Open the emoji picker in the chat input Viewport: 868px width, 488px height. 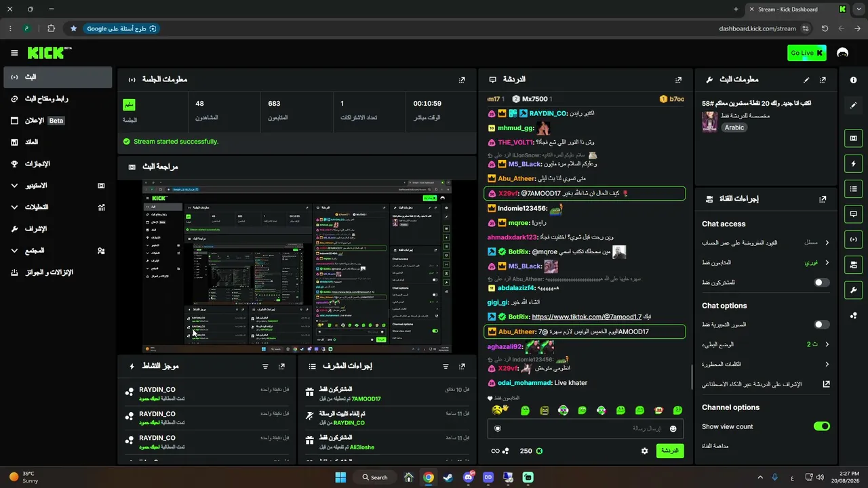[x=673, y=428]
